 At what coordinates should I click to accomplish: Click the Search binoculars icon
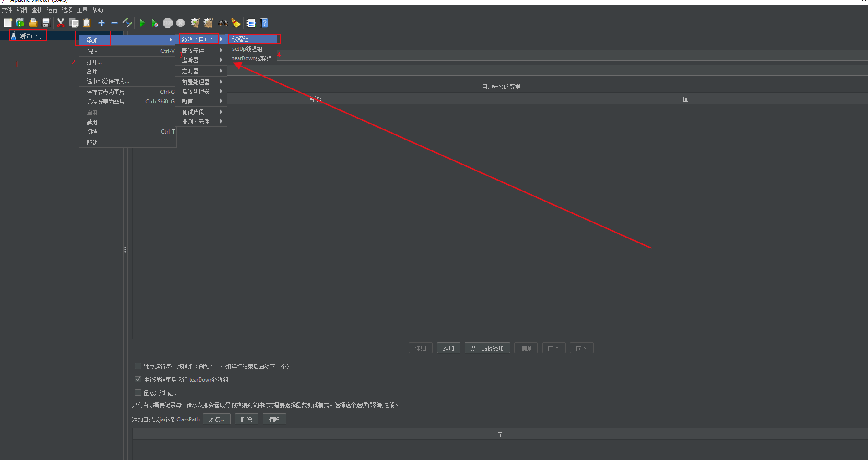click(223, 23)
